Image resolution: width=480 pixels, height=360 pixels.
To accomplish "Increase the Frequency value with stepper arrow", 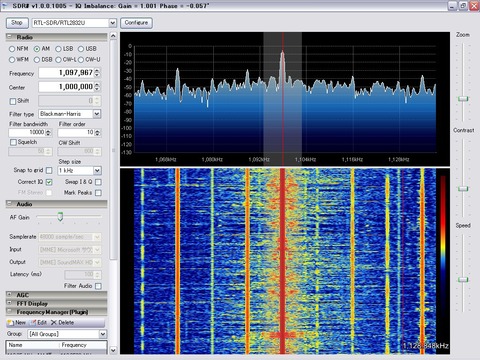I will click(97, 71).
